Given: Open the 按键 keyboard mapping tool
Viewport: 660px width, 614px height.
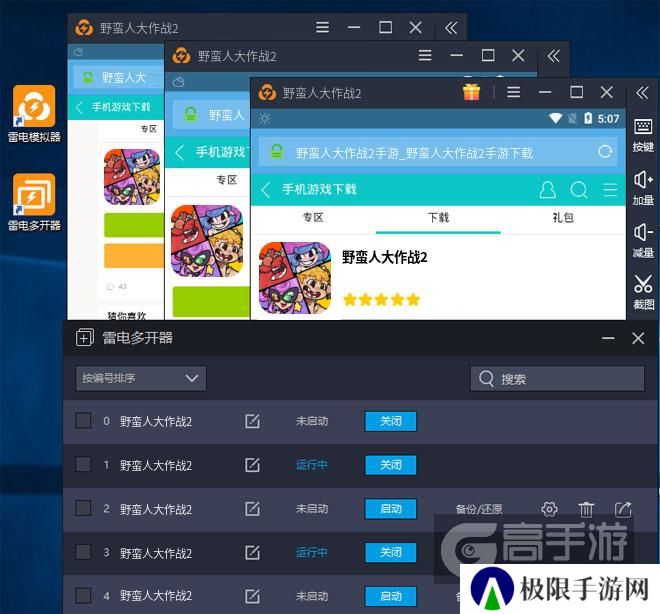Looking at the screenshot, I should pyautogui.click(x=643, y=135).
